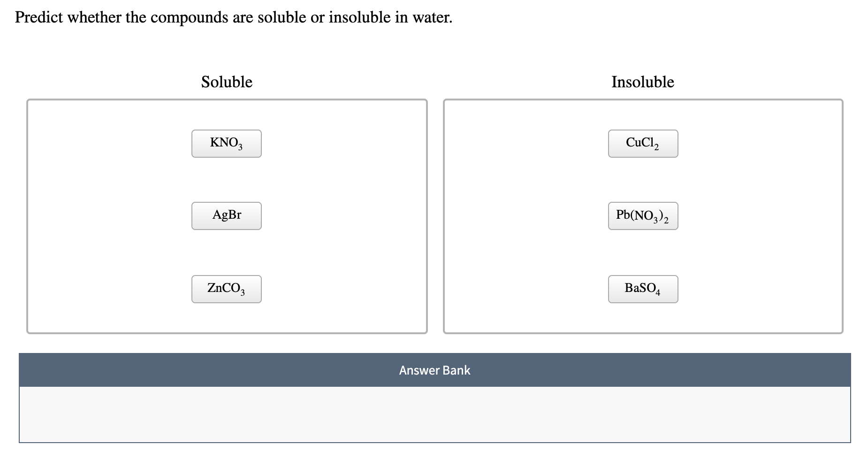Click the top token in the Soluble box
This screenshot has width=868, height=460.
coord(226,143)
